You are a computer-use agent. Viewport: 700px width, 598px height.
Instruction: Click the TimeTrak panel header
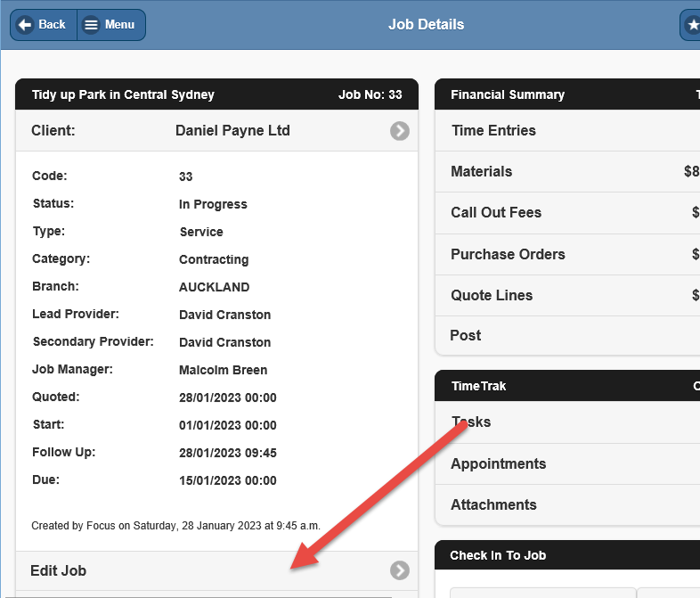pyautogui.click(x=478, y=386)
